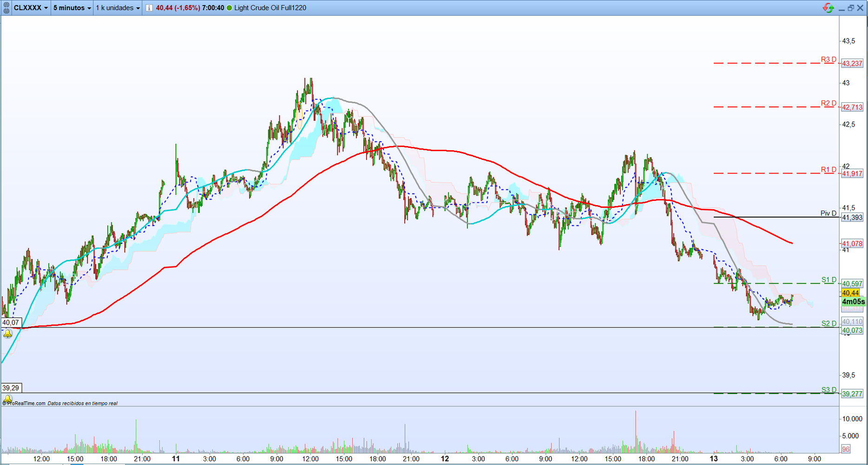The height and width of the screenshot is (465, 868).
Task: Click the R1 D resistance label
Action: click(829, 170)
